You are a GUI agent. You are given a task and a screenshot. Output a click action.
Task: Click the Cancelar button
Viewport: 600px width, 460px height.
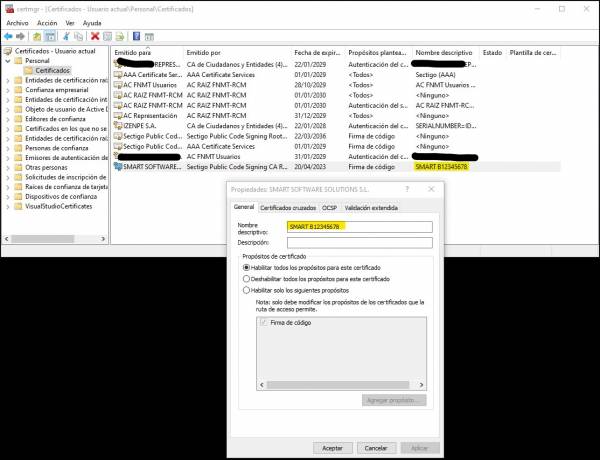click(x=376, y=448)
